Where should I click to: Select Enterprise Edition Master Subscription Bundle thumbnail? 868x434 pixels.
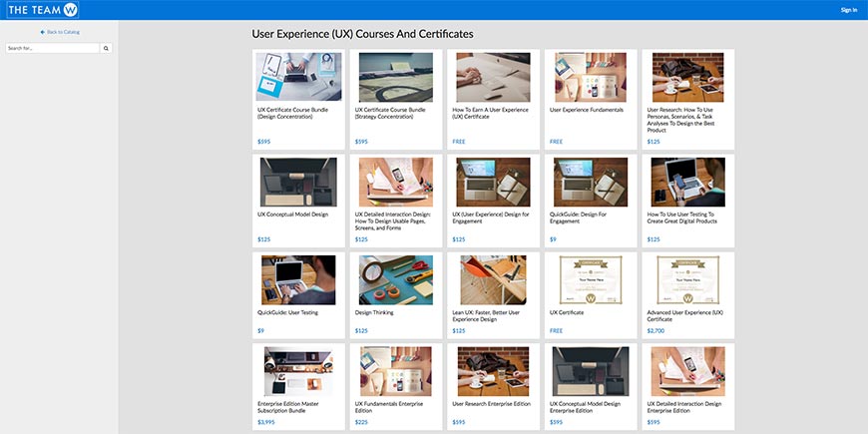(298, 371)
